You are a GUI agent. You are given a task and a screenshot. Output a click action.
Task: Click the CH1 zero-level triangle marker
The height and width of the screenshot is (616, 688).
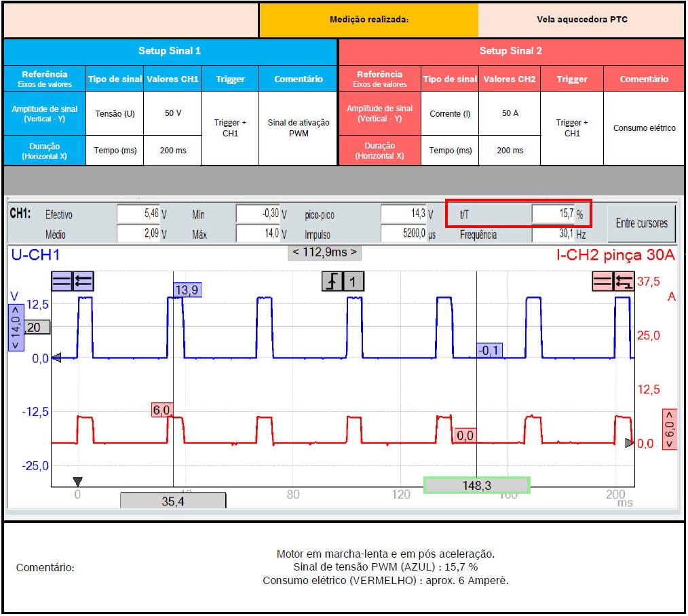point(57,358)
